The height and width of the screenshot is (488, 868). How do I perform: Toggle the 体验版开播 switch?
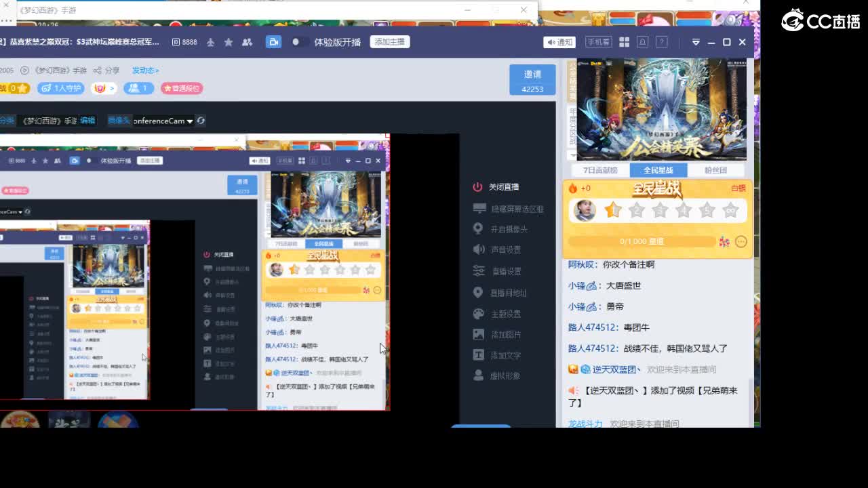(x=299, y=42)
